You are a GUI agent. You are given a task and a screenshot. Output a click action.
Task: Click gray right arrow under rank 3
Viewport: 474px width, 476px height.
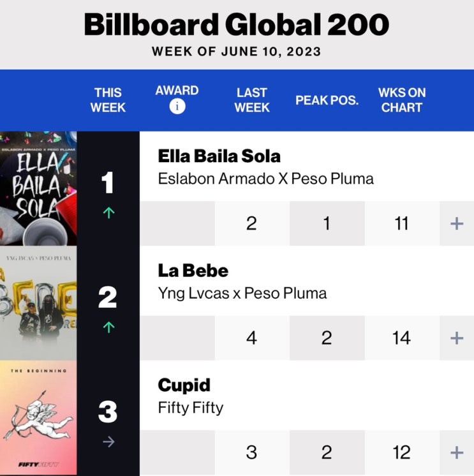pos(108,442)
